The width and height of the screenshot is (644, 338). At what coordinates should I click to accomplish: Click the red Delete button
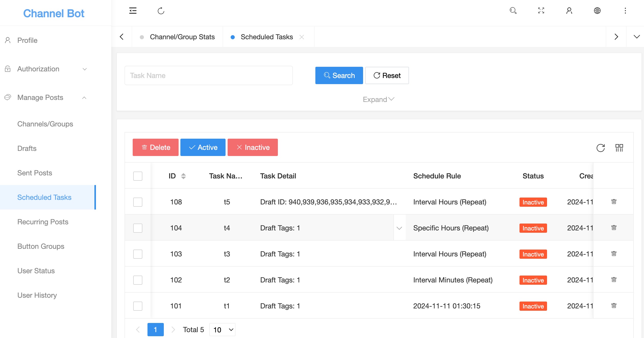point(156,147)
